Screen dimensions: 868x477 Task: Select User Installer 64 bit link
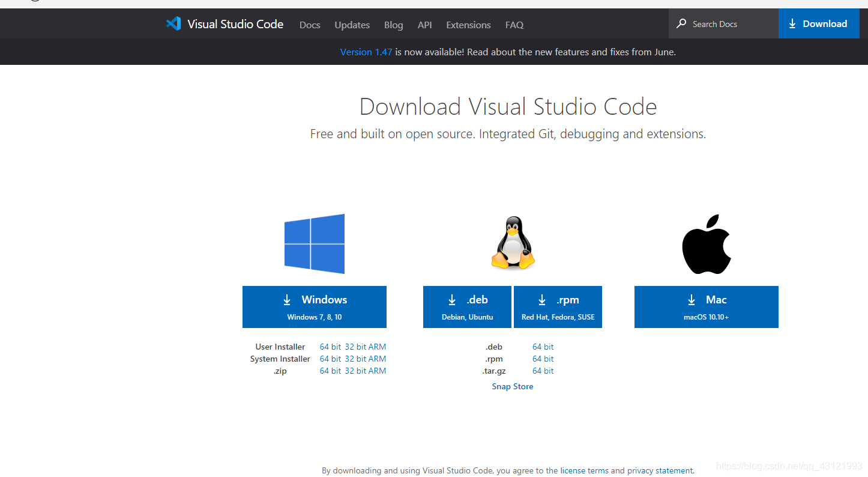(x=330, y=347)
